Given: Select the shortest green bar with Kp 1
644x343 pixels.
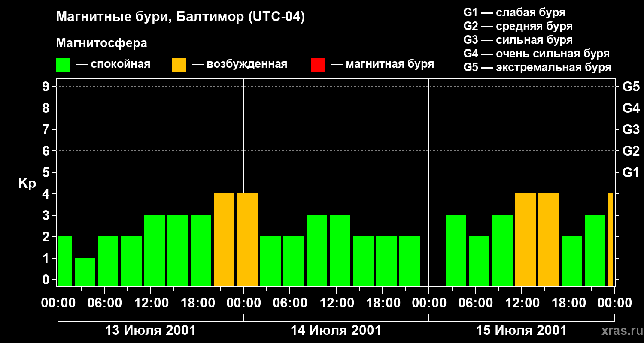Looking at the screenshot, I should point(85,272).
